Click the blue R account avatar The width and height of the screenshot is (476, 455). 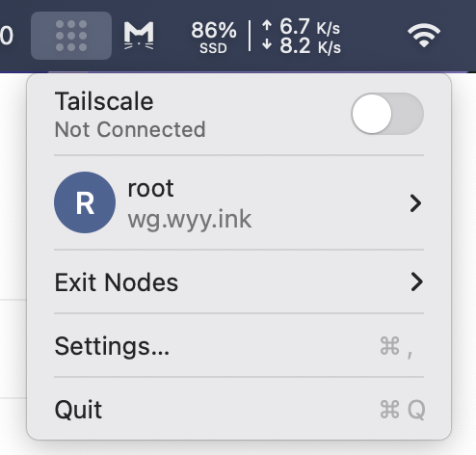click(x=85, y=202)
